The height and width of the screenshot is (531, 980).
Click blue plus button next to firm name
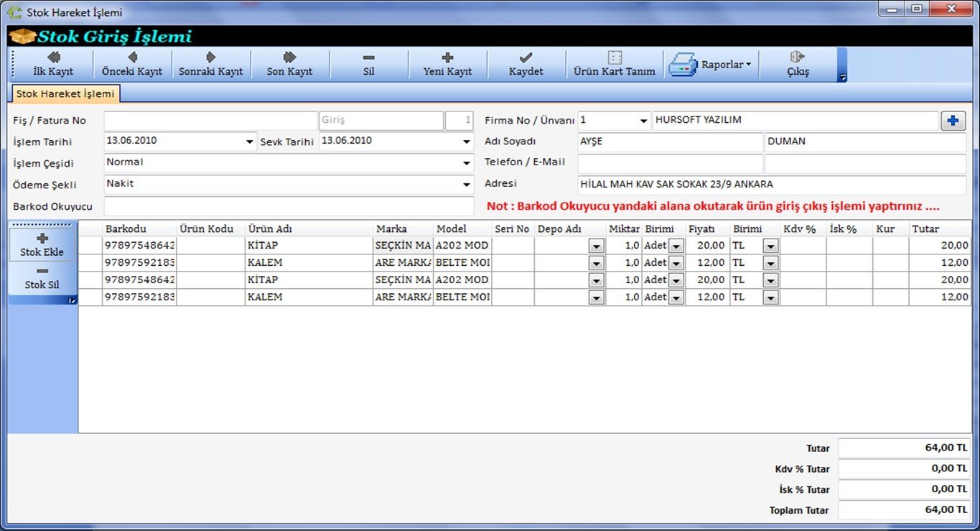(x=953, y=121)
